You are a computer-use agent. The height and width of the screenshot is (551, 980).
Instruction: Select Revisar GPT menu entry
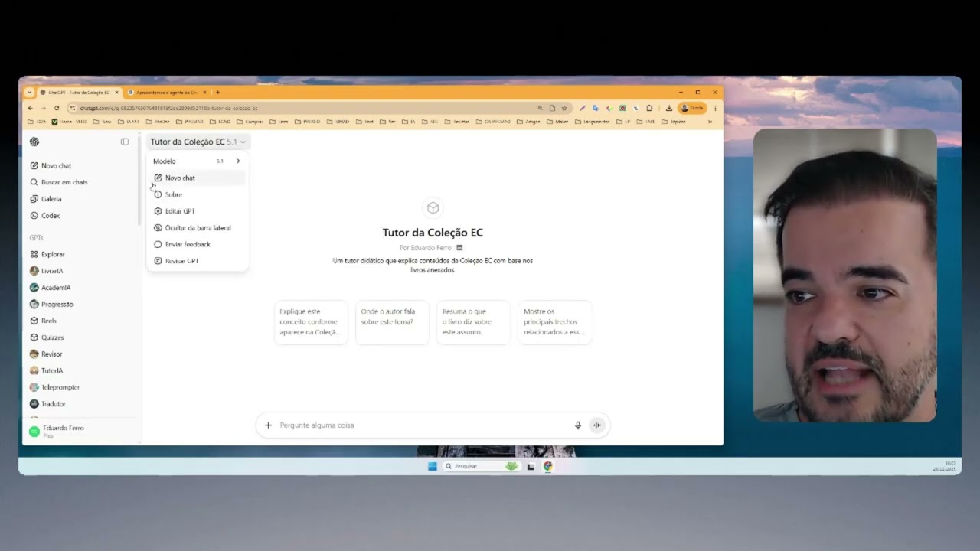197,261
